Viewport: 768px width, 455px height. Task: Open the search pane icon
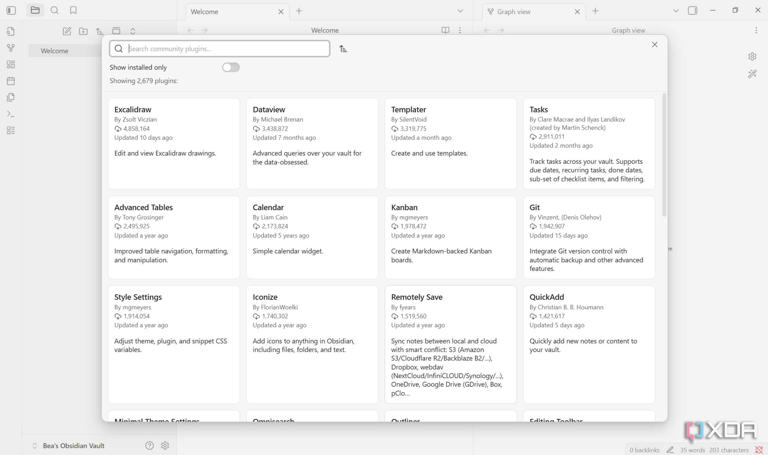tap(54, 11)
